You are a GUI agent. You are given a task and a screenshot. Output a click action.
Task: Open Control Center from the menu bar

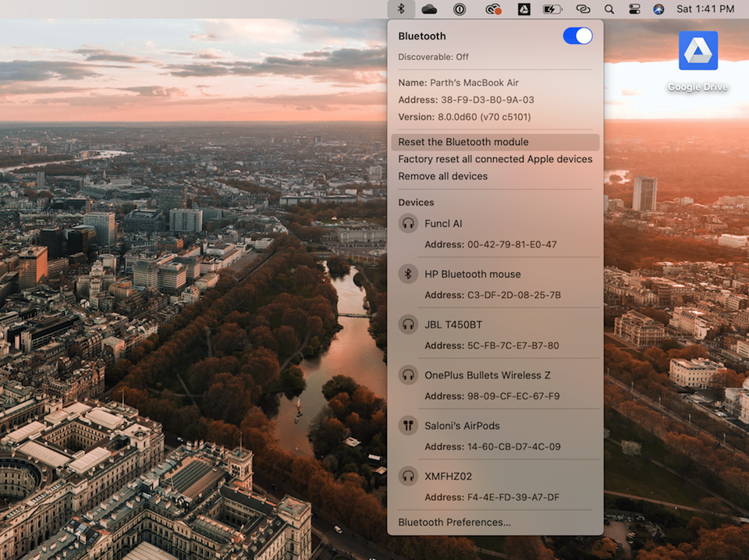tap(634, 9)
